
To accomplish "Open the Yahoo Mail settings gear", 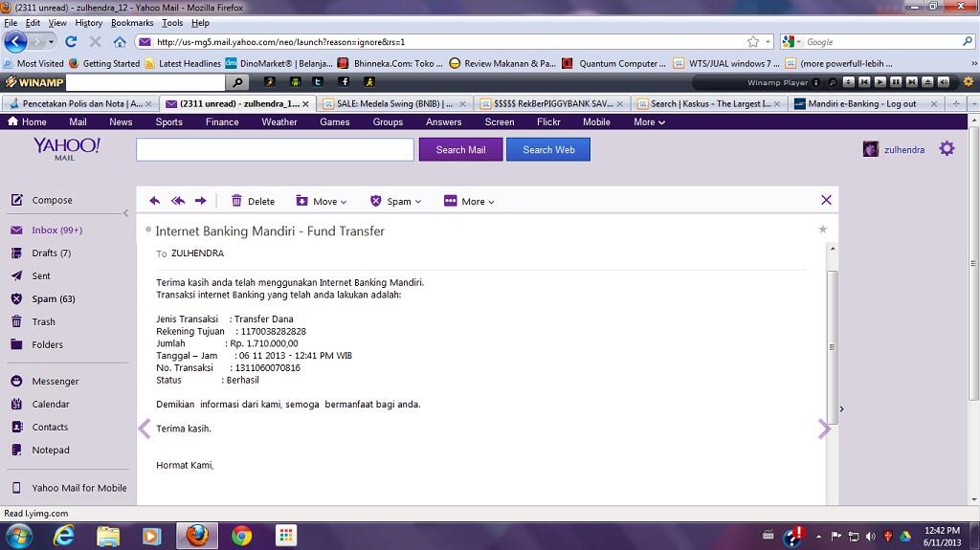I will (x=947, y=149).
